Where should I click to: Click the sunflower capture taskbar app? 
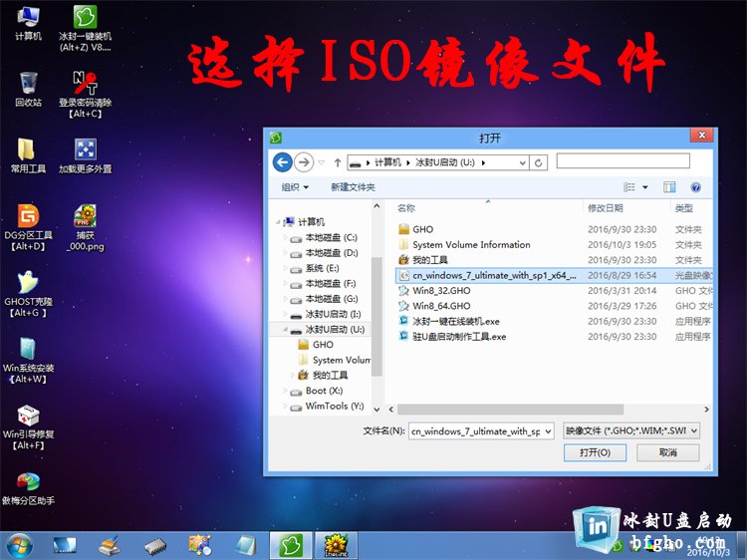[x=336, y=545]
